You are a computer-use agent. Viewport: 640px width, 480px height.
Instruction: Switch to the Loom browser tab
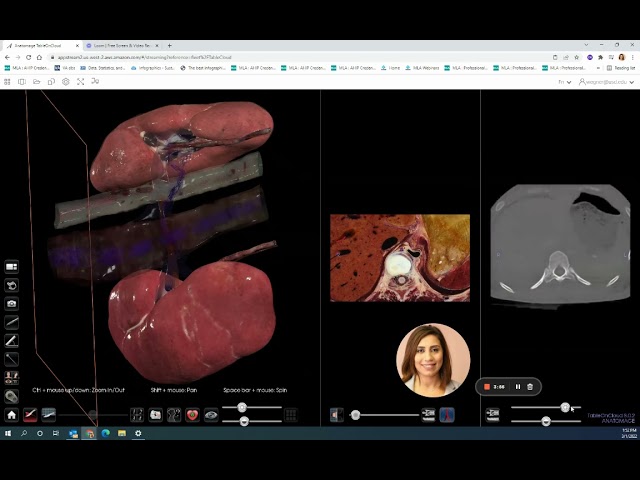(123, 46)
